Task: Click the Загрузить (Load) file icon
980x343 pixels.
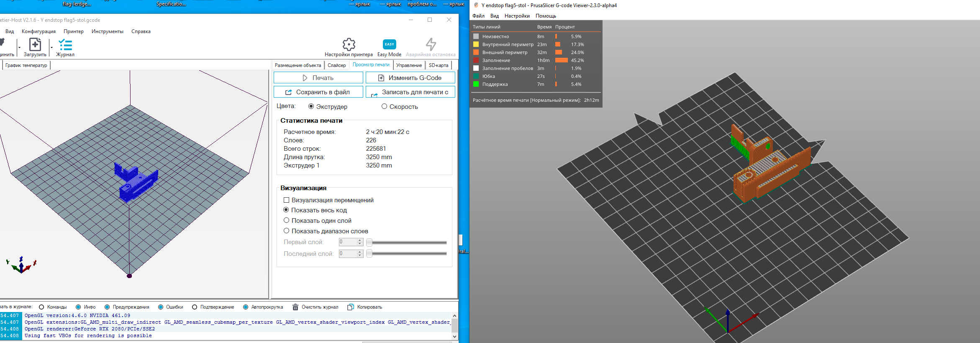Action: point(35,44)
